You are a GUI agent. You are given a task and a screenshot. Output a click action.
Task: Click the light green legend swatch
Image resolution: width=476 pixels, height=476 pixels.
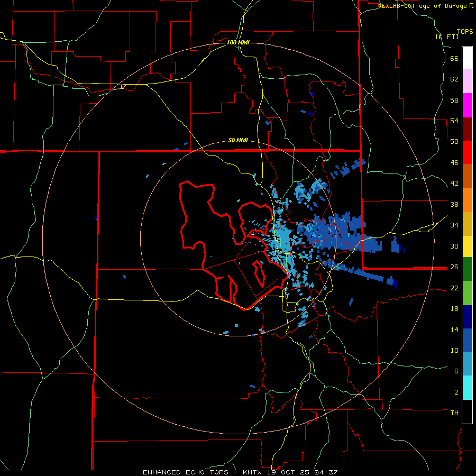pos(467,293)
